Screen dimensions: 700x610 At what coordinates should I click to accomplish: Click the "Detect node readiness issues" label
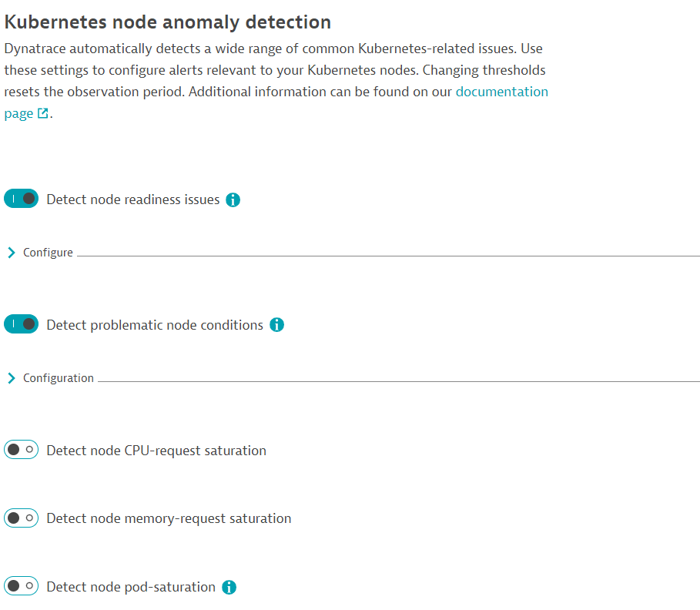pos(133,199)
